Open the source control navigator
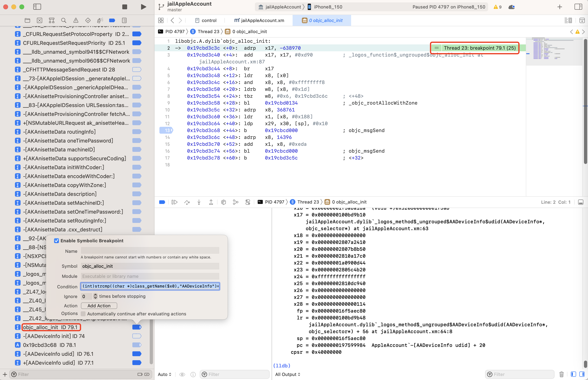 39,20
